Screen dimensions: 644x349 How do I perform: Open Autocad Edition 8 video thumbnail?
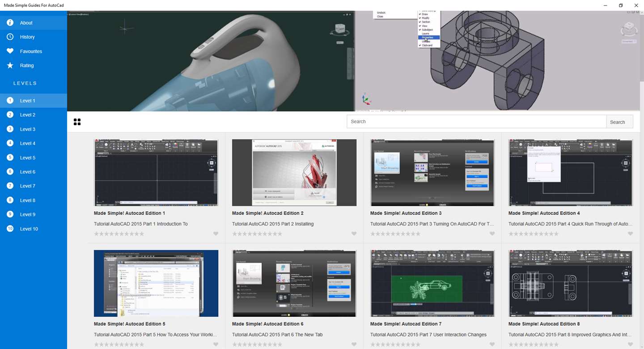571,283
